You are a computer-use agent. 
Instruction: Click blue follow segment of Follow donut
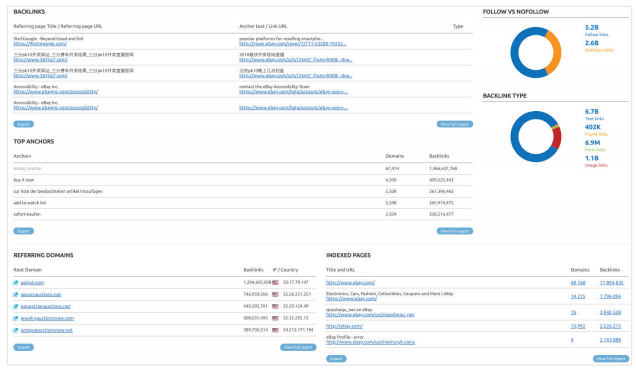(x=515, y=53)
